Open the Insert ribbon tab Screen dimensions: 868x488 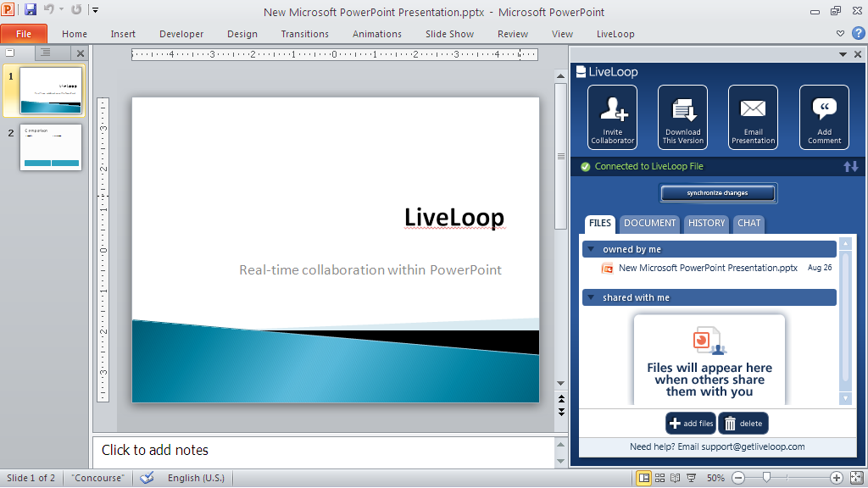(123, 34)
